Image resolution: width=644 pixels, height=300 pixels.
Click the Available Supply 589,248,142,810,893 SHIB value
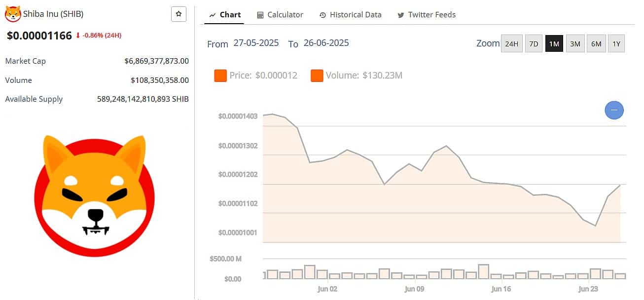[143, 99]
